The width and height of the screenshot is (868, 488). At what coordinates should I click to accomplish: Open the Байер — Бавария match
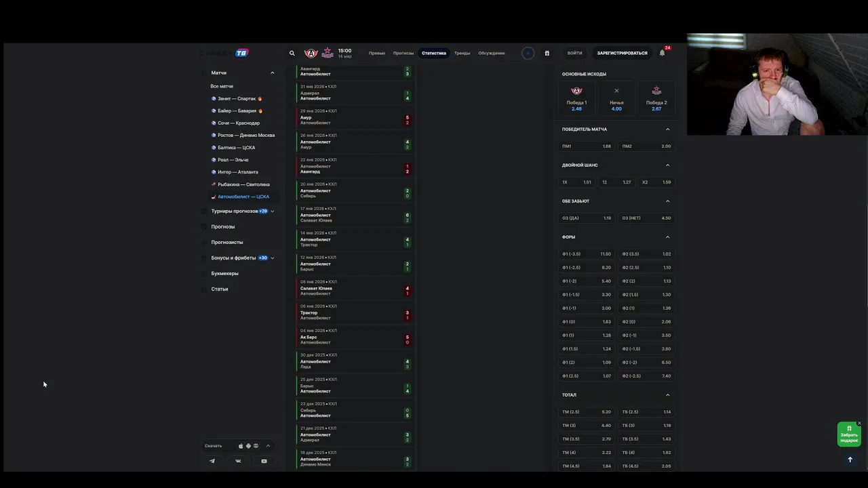click(237, 110)
